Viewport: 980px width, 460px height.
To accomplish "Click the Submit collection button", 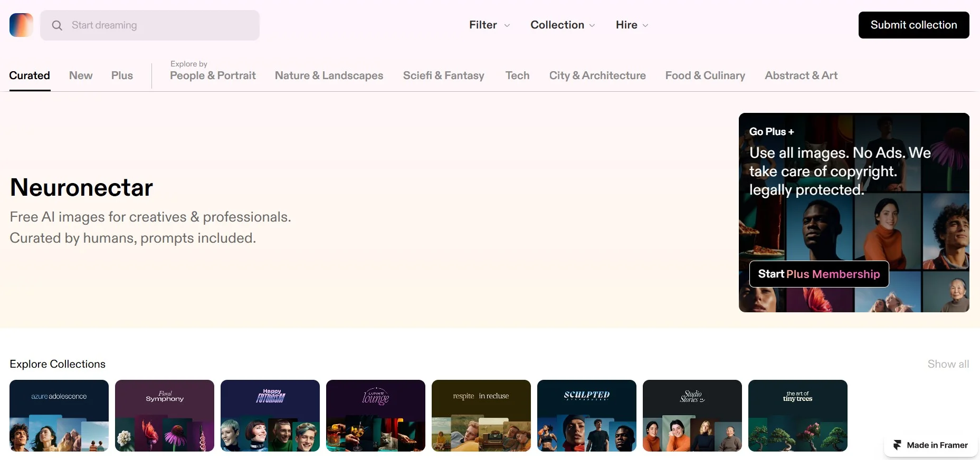I will [x=914, y=25].
